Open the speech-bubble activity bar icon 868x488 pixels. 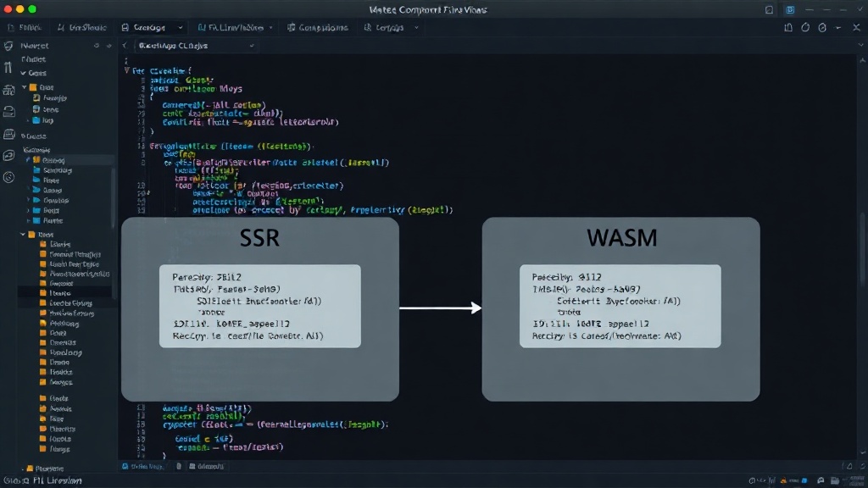click(x=8, y=156)
